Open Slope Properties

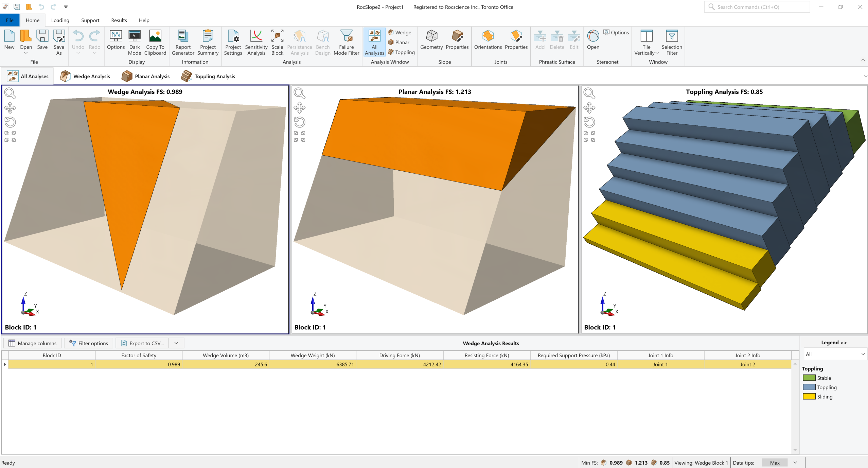[457, 40]
